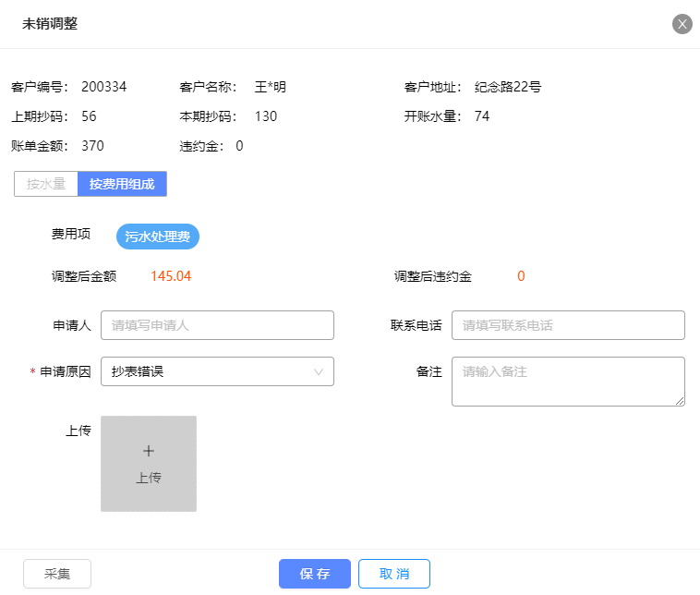Toggle the 污水处理费 fee item tag

[x=158, y=237]
